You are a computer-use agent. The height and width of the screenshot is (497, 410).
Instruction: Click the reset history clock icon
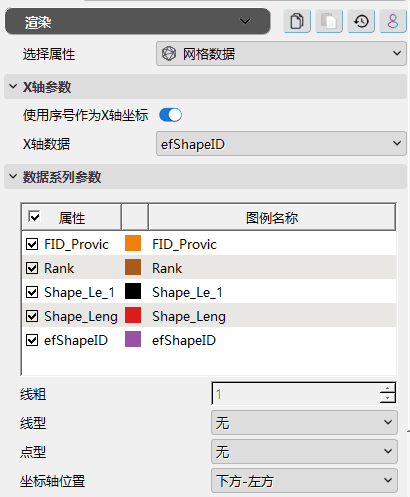[361, 21]
